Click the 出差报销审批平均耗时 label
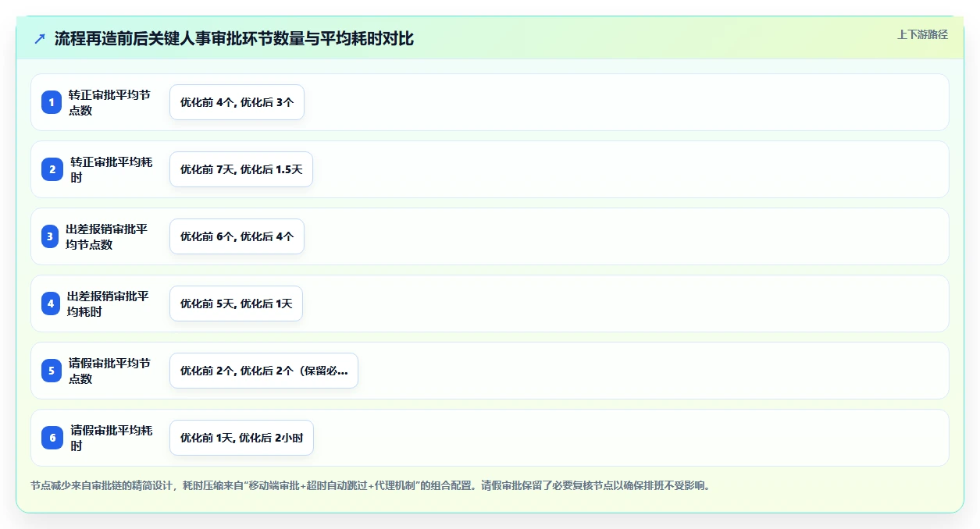The image size is (980, 529). click(x=108, y=304)
